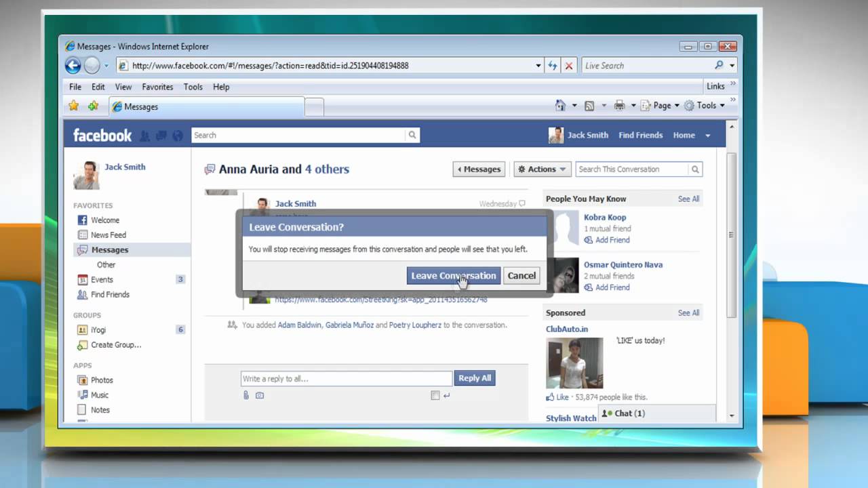
Task: Open the View menu
Action: tap(123, 87)
